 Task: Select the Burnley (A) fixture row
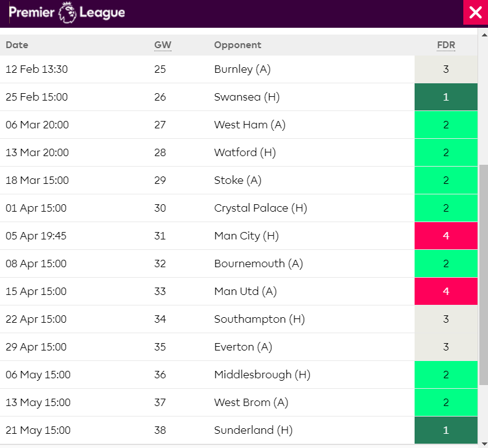[x=242, y=69]
